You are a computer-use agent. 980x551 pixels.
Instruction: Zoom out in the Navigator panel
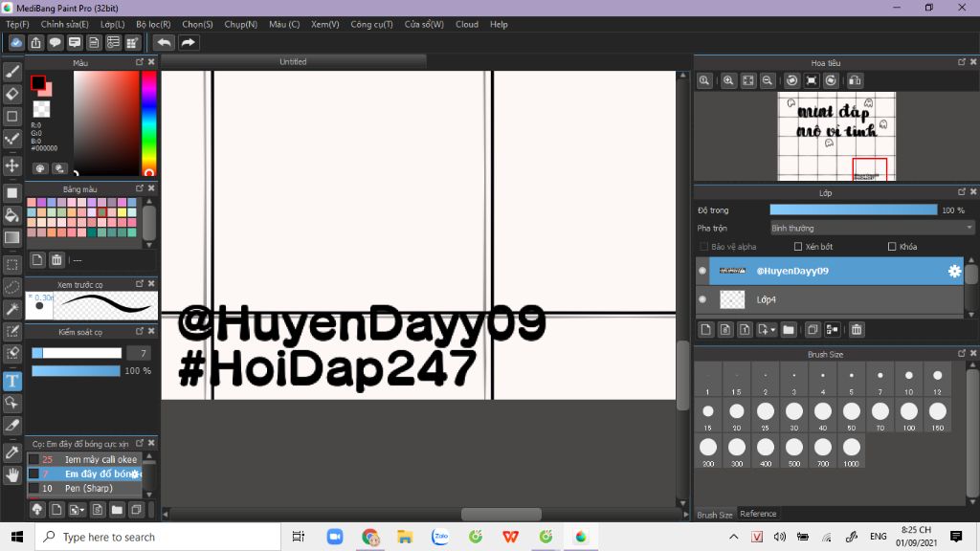tap(768, 80)
